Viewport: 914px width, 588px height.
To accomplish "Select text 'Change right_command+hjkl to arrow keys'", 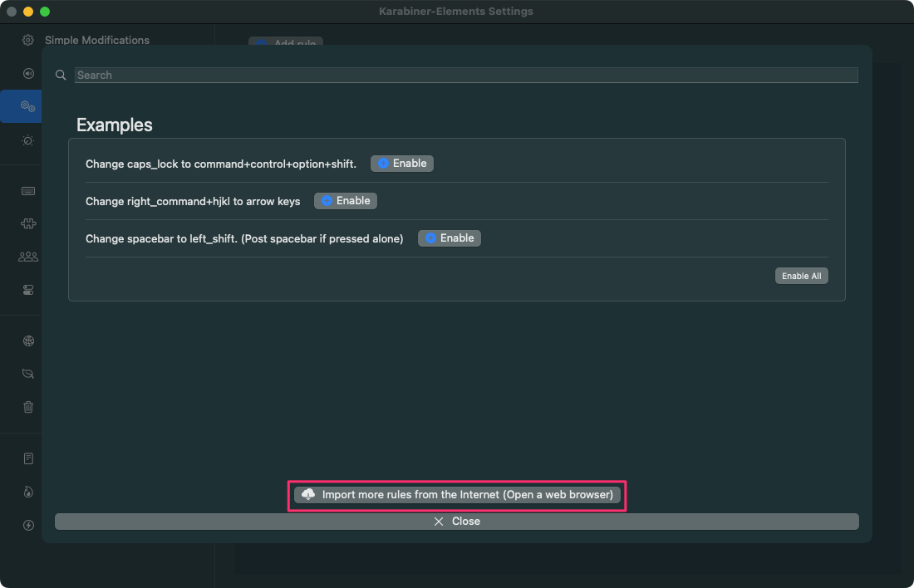I will pos(193,201).
